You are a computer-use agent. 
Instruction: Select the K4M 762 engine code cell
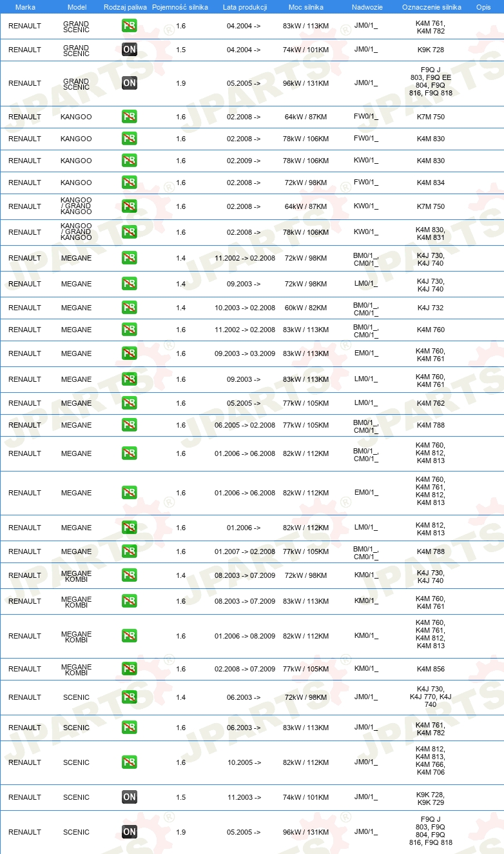[x=431, y=403]
